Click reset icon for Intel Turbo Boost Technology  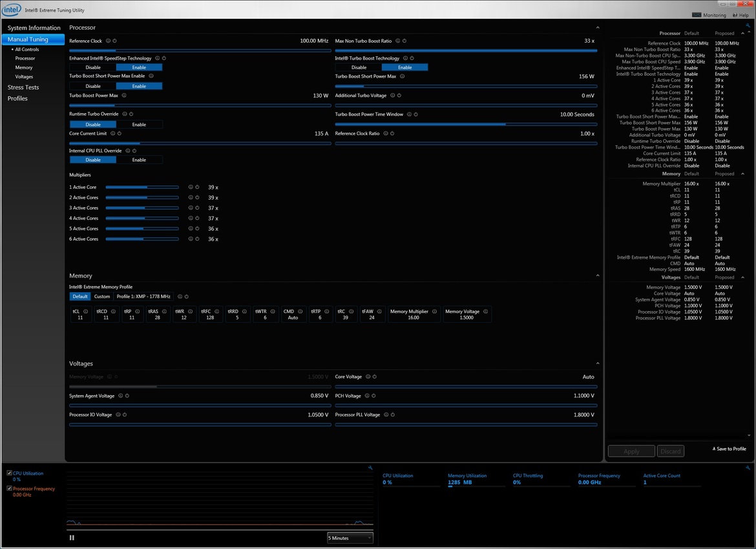412,58
